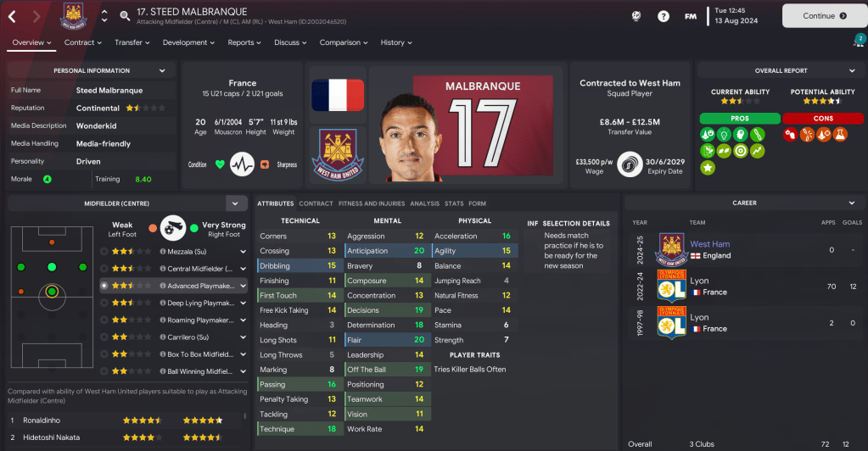Click the heart condition icon
The height and width of the screenshot is (451, 868).
pos(220,164)
